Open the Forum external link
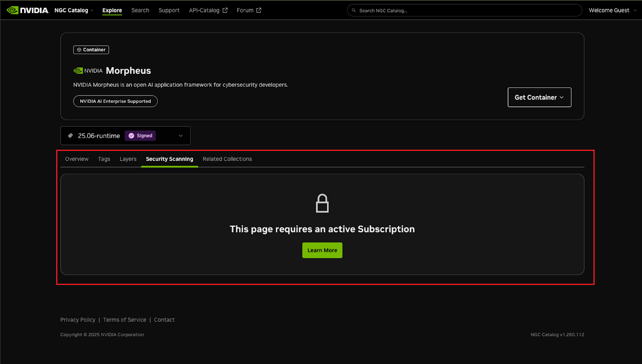This screenshot has width=642, height=364. coord(249,10)
